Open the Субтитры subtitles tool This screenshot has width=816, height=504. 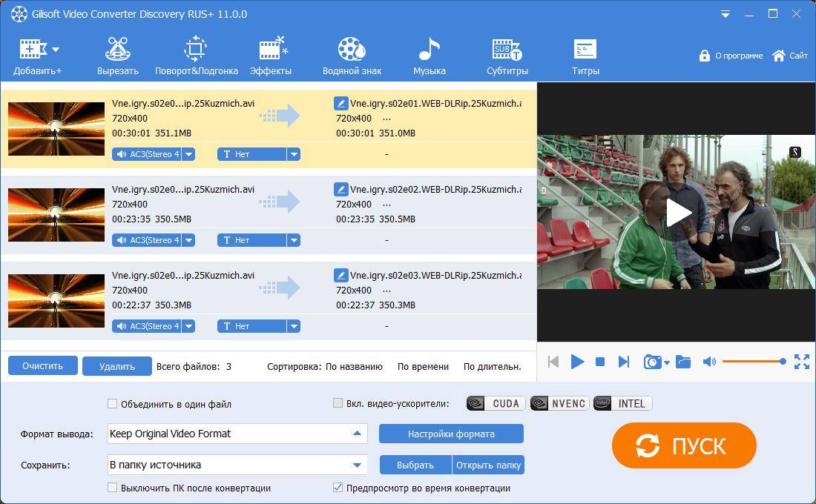[x=507, y=56]
